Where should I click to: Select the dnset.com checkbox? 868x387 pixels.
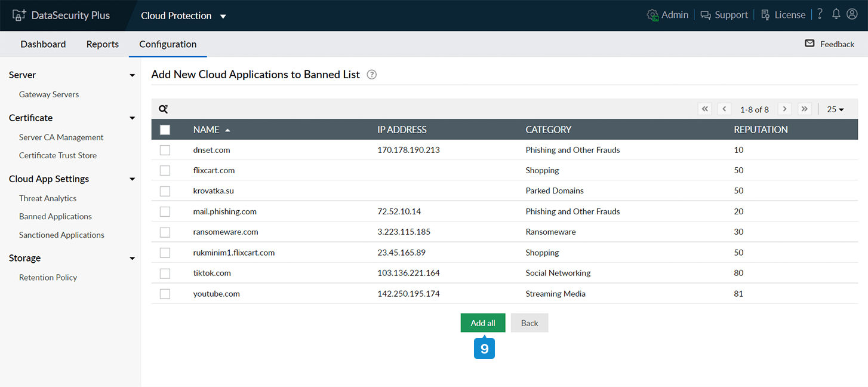(x=165, y=150)
